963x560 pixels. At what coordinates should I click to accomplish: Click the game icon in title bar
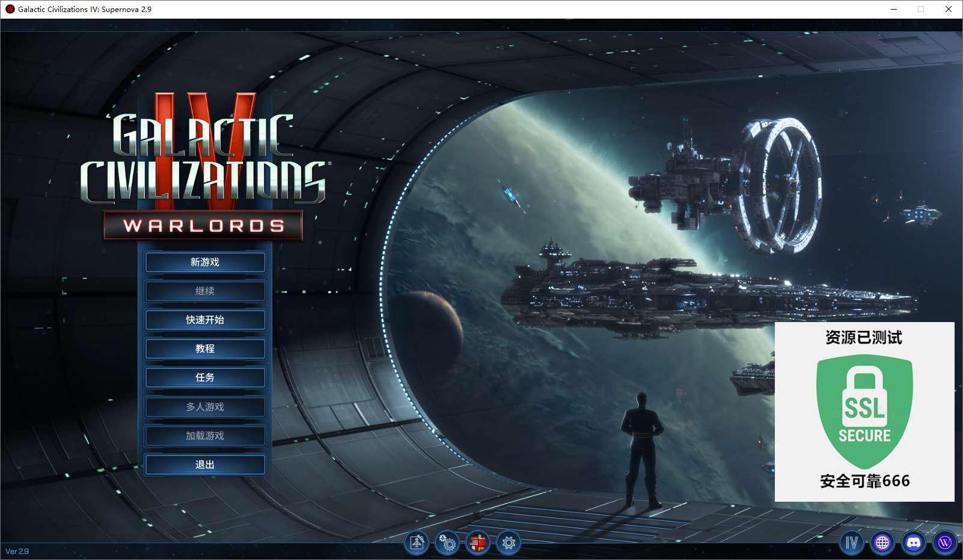[10, 9]
